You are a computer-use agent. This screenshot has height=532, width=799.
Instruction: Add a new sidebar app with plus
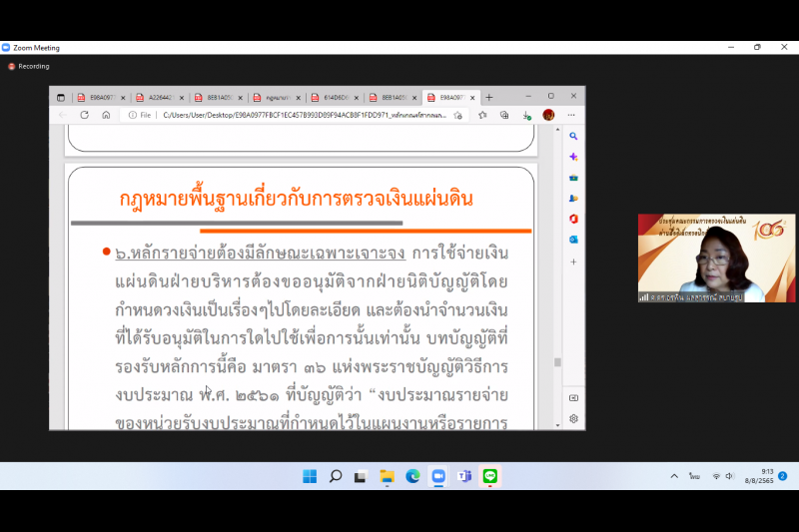coord(573,262)
